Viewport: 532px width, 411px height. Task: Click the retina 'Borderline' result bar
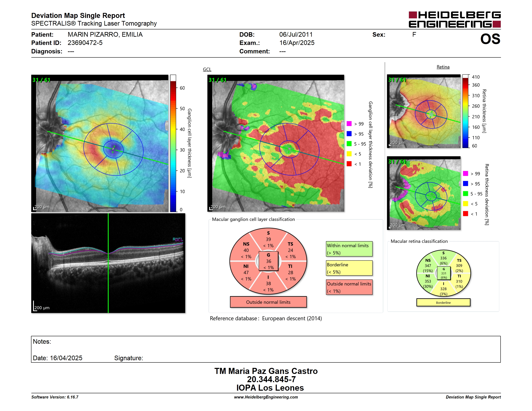pyautogui.click(x=443, y=303)
